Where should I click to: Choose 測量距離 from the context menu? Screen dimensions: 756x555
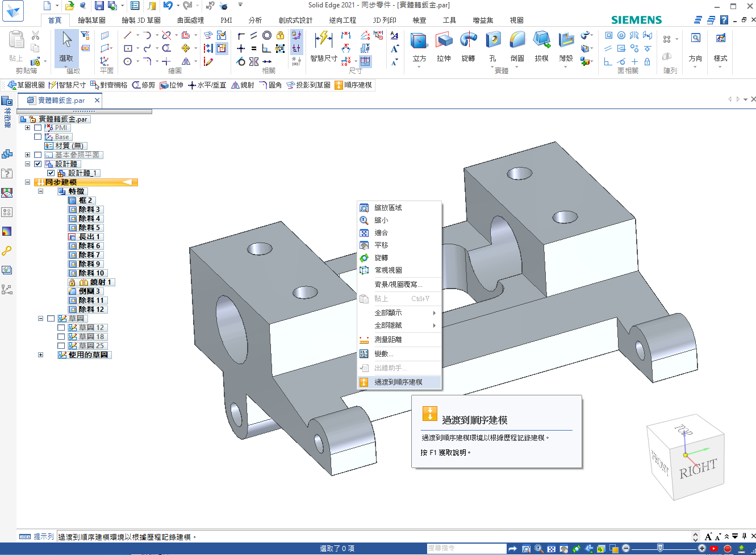(x=399, y=340)
